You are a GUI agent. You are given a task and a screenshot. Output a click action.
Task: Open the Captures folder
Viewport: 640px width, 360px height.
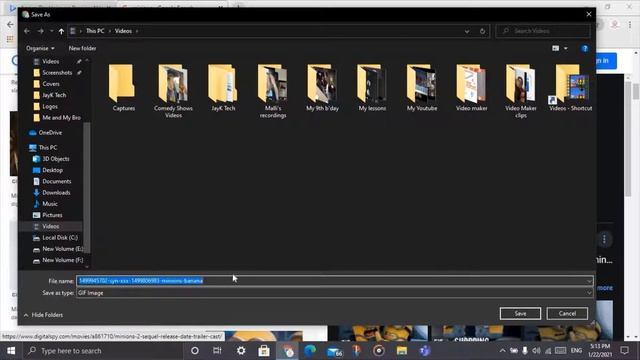123,88
